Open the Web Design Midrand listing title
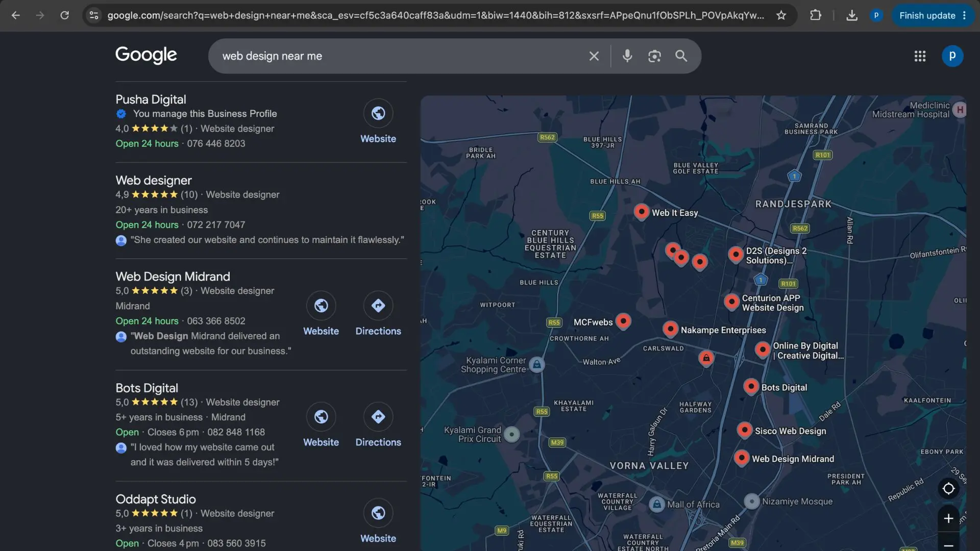The image size is (980, 551). pos(173,277)
